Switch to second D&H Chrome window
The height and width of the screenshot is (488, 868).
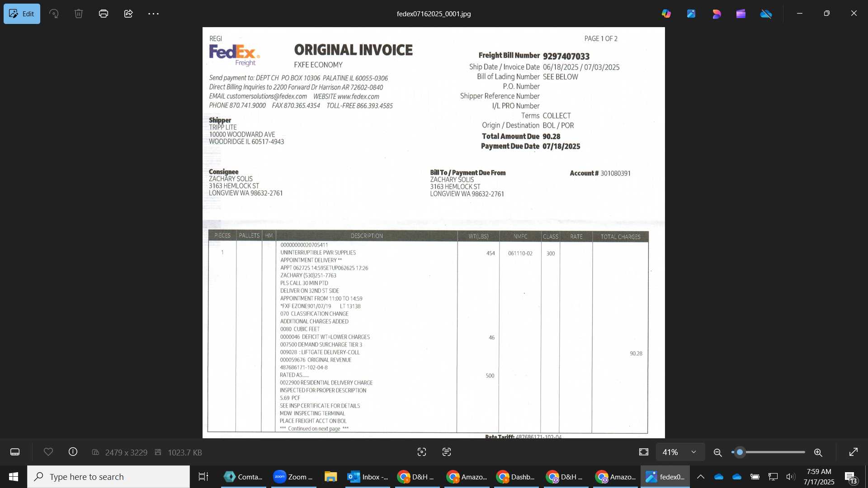click(x=566, y=477)
